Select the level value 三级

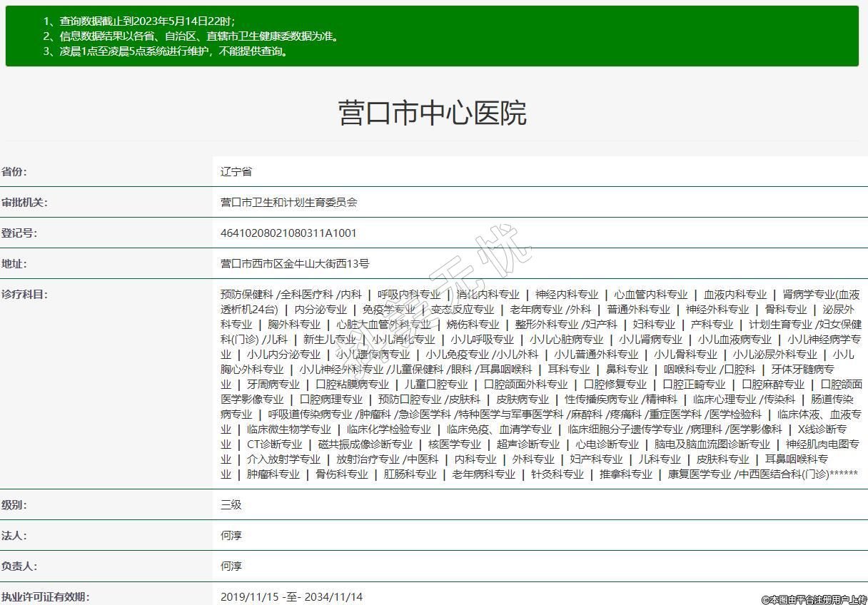pos(231,505)
